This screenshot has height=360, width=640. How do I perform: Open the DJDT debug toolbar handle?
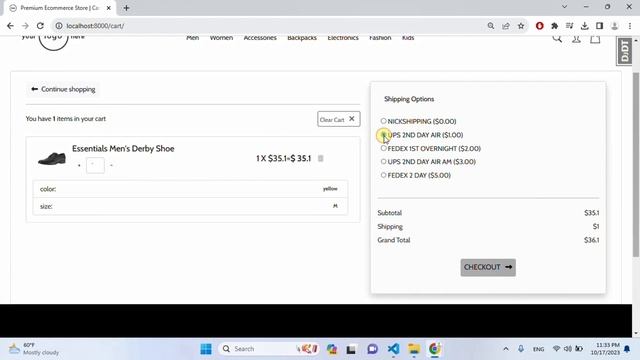tap(624, 51)
